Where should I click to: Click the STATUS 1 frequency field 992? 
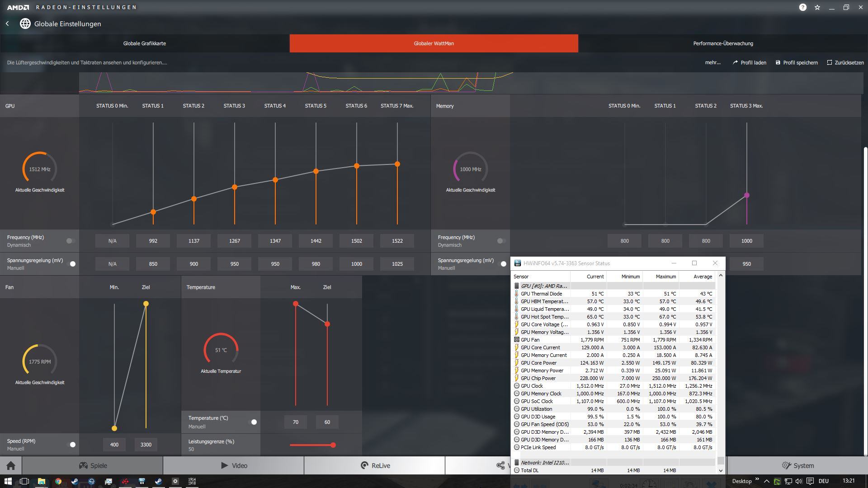[153, 241]
